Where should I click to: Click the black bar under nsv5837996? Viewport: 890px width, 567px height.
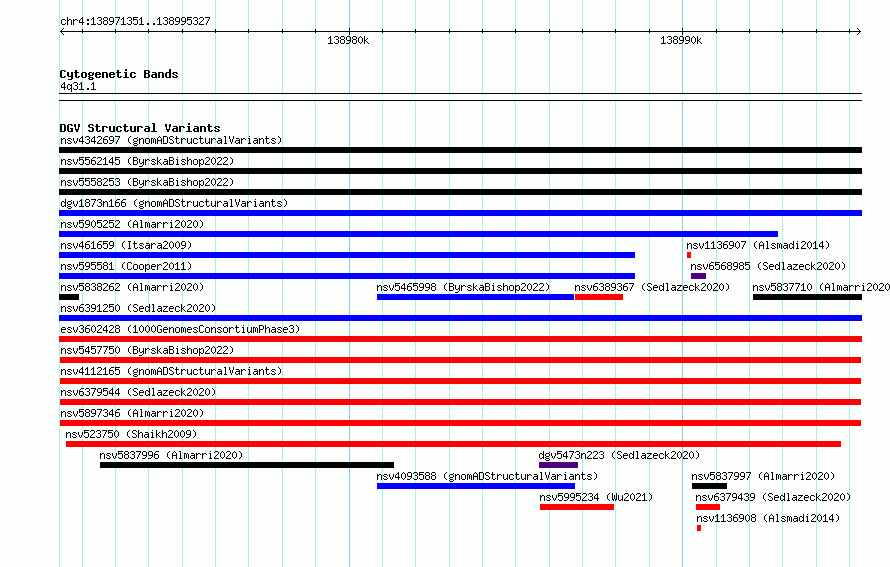pyautogui.click(x=247, y=465)
